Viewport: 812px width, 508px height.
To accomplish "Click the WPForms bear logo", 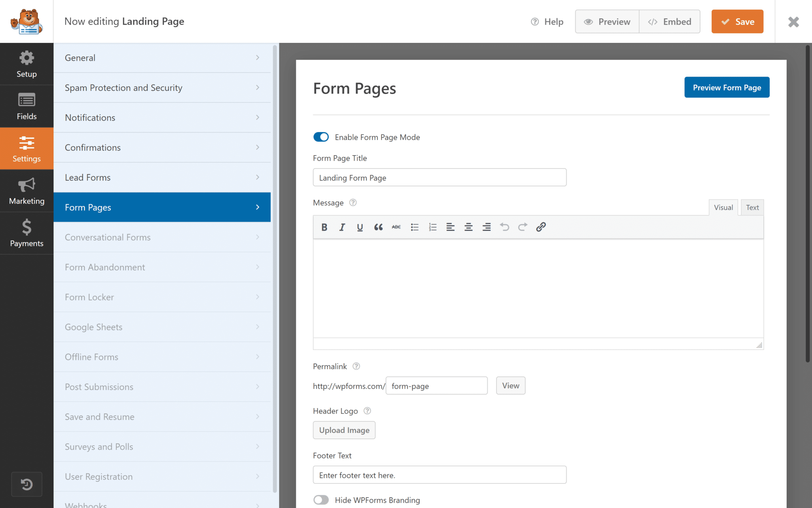I will pos(27,21).
